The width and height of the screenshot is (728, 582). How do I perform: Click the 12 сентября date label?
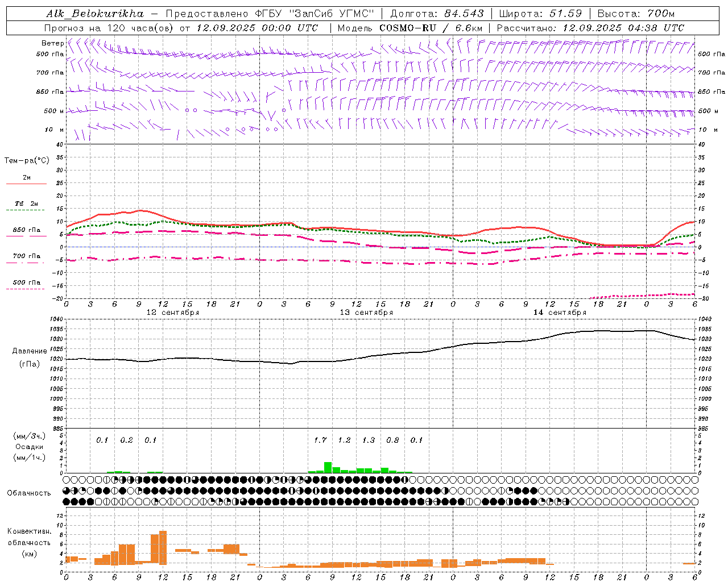173,312
